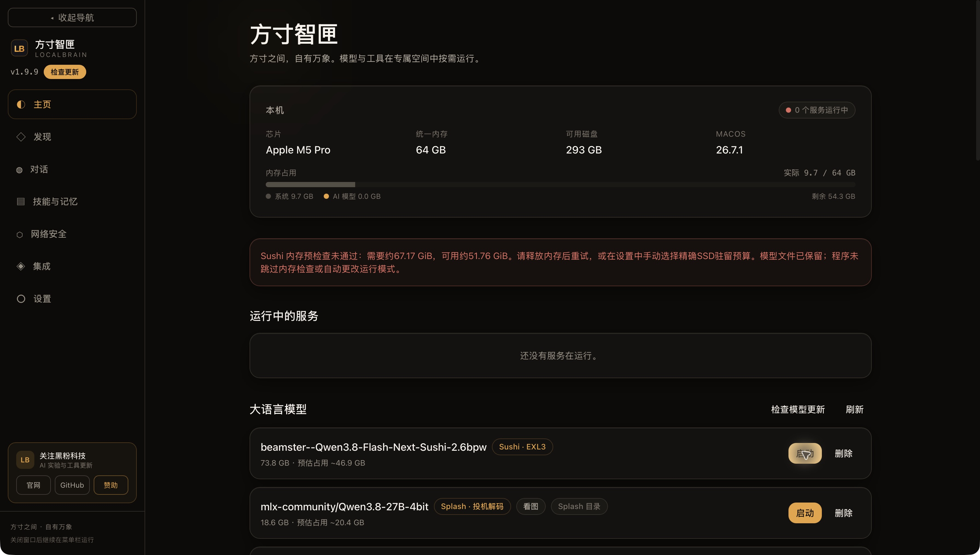Click the 检查模型更新 button
980x555 pixels.
tap(798, 409)
